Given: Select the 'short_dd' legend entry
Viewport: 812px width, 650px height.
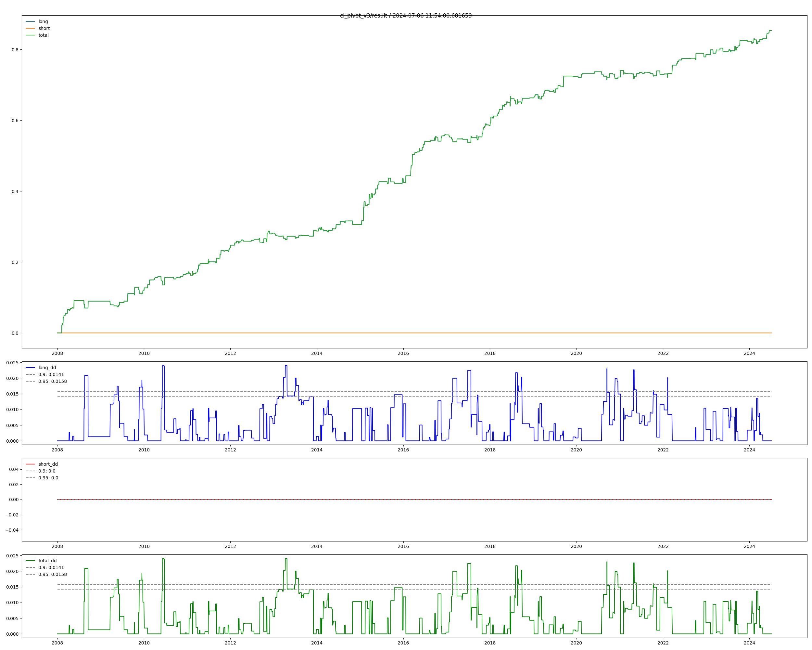Looking at the screenshot, I should 48,464.
